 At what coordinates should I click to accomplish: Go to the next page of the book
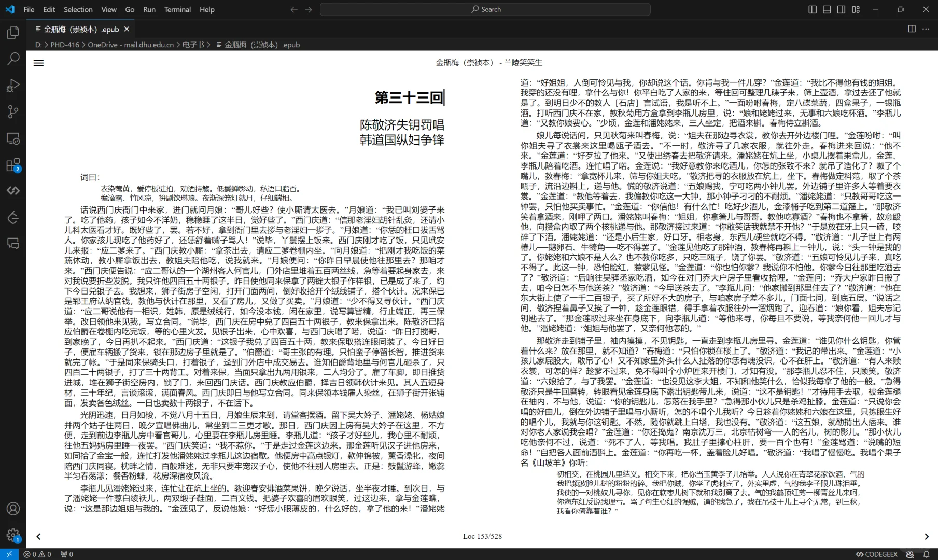pos(927,536)
